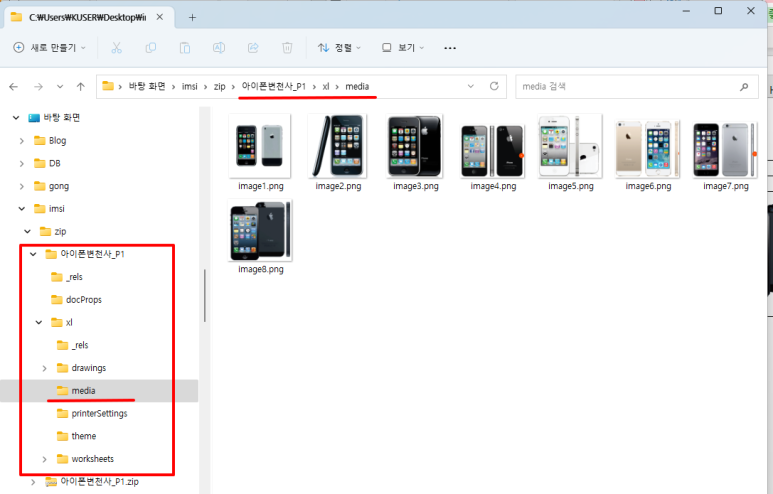The width and height of the screenshot is (773, 494).
Task: Select the Blog folder in tree
Action: pyautogui.click(x=50, y=141)
